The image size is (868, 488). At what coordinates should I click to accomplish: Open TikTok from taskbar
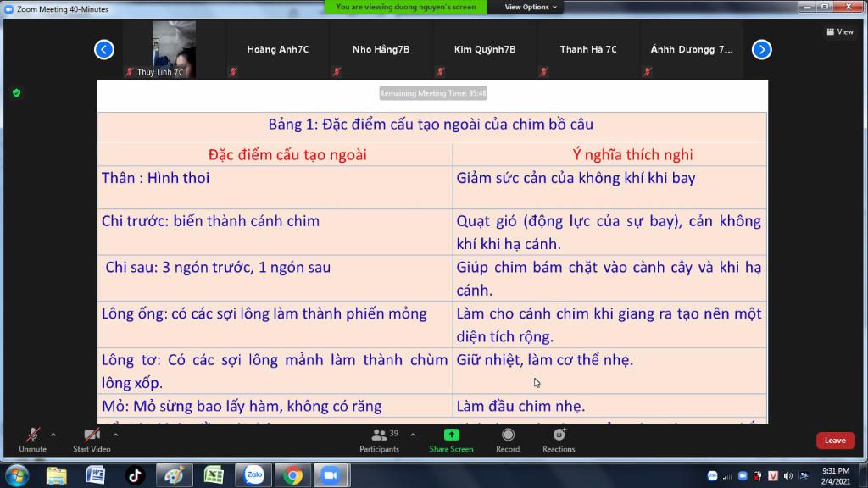(135, 475)
